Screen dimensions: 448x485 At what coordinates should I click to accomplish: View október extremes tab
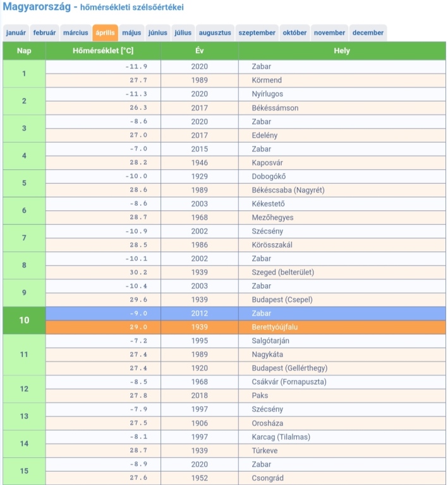(294, 33)
